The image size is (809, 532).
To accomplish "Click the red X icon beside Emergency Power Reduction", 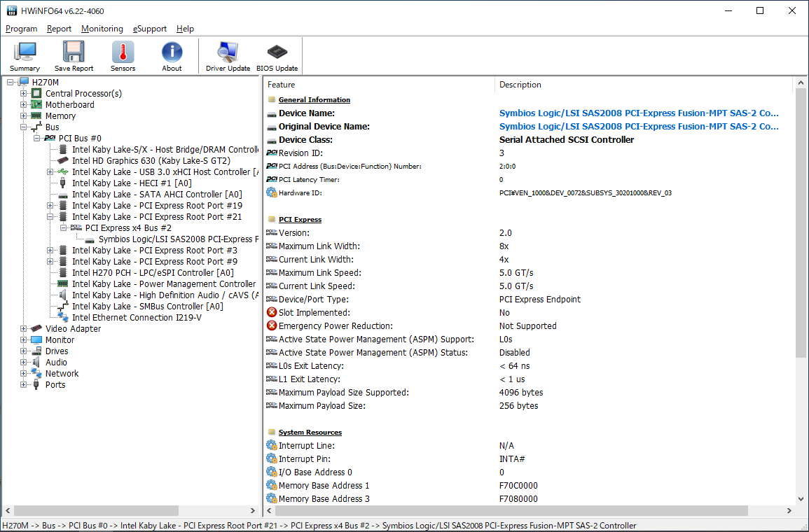I will tap(271, 325).
